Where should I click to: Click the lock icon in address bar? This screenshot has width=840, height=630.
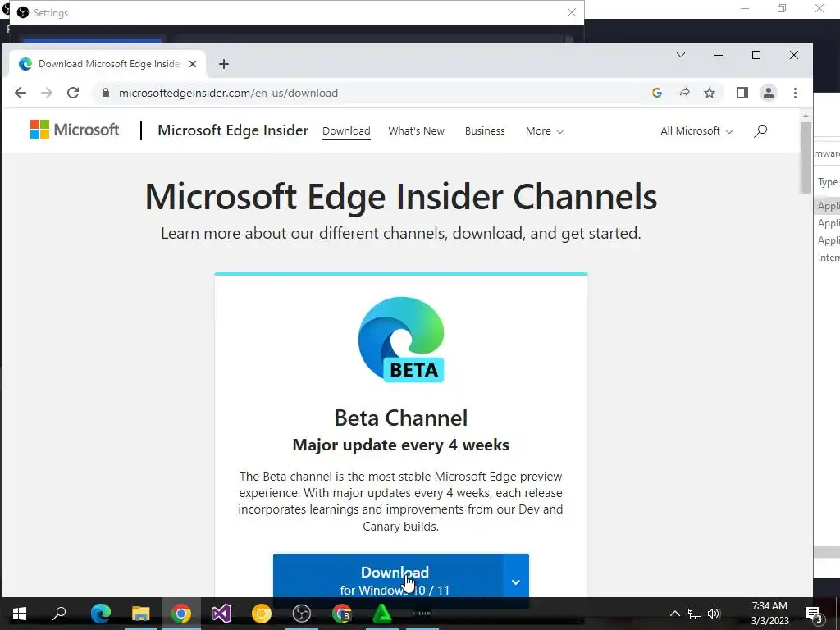pos(106,93)
